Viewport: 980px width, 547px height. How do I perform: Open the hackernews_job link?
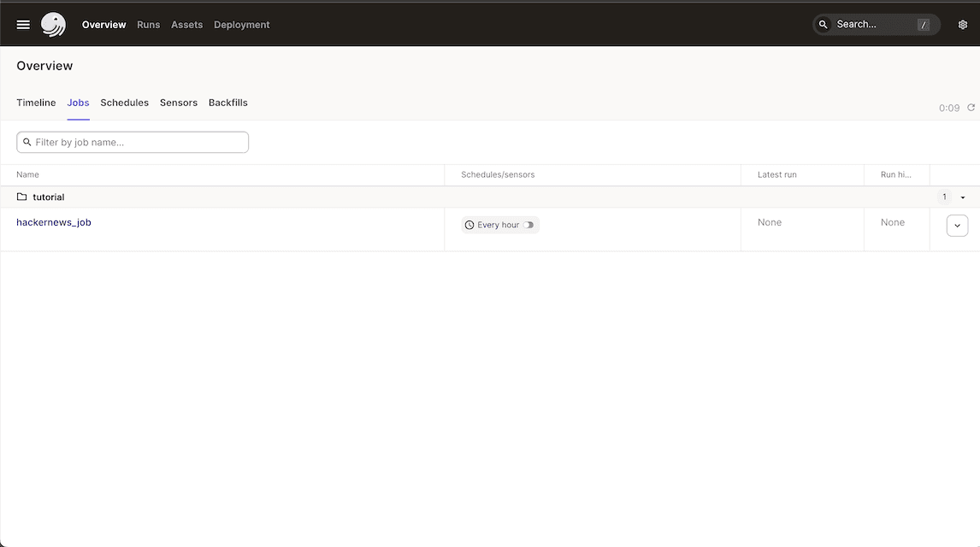coord(54,221)
